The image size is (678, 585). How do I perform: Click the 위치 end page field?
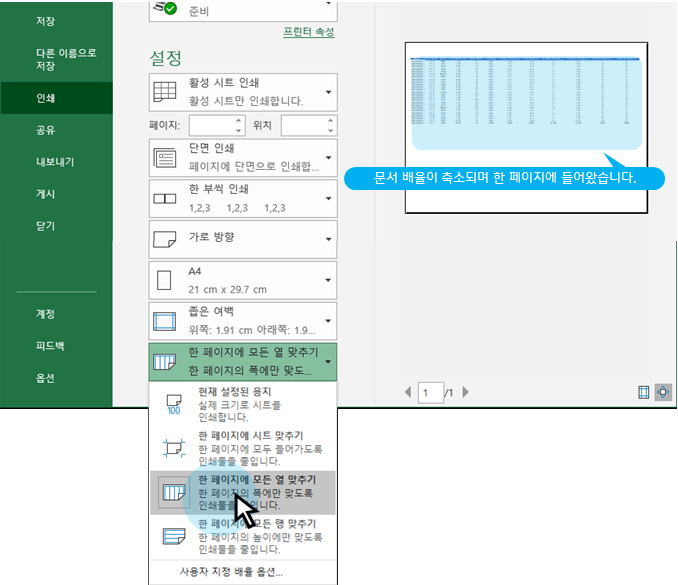point(304,126)
